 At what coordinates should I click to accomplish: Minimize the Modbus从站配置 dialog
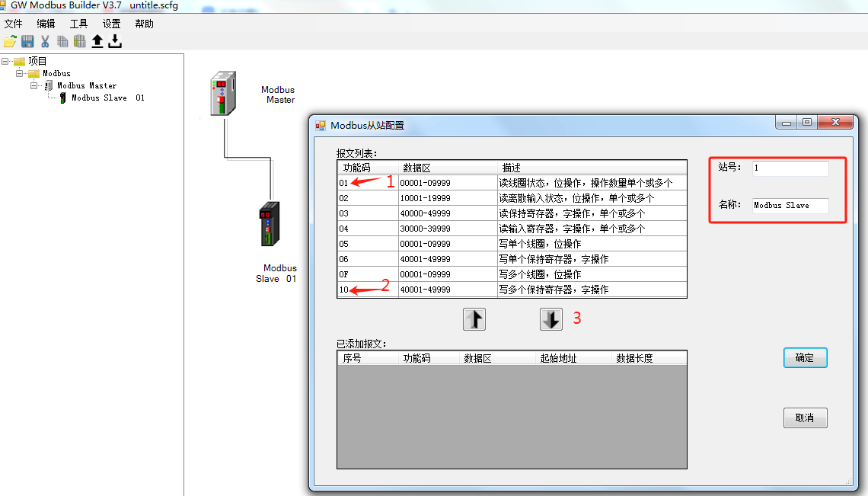786,122
